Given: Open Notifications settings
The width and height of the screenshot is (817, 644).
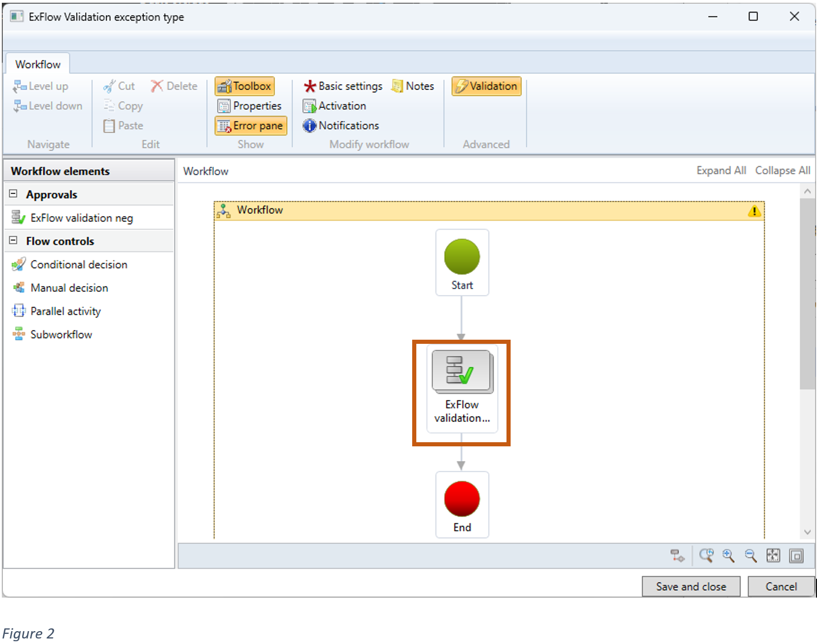Looking at the screenshot, I should coord(341,125).
